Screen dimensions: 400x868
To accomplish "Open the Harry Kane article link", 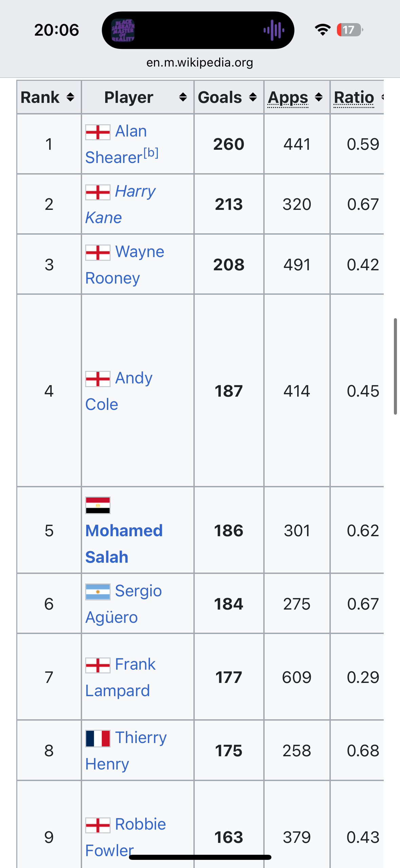I will point(135,192).
